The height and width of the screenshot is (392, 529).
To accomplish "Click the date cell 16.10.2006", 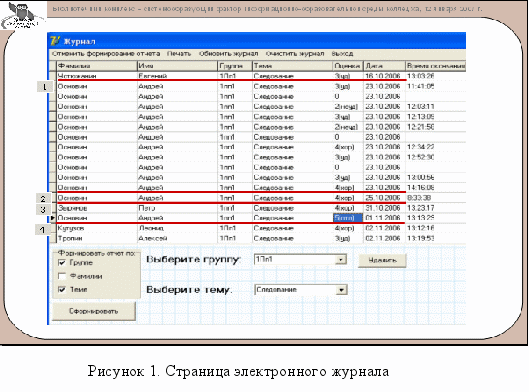I will (x=383, y=76).
